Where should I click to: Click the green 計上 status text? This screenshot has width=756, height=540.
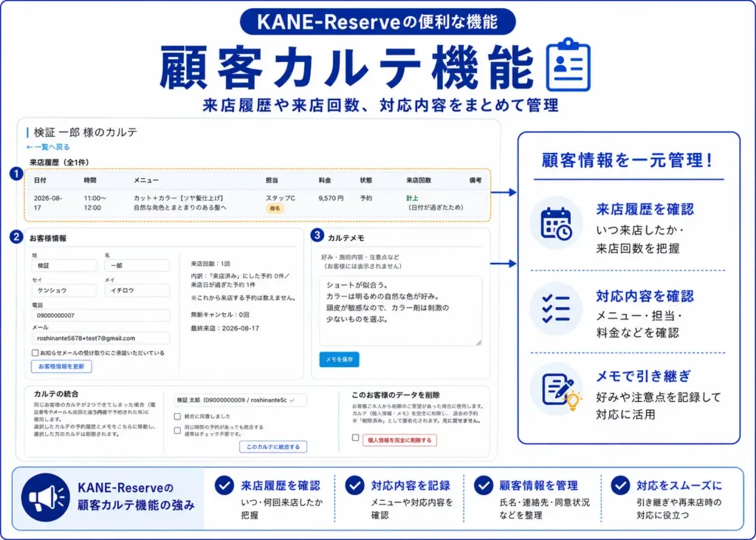[412, 198]
